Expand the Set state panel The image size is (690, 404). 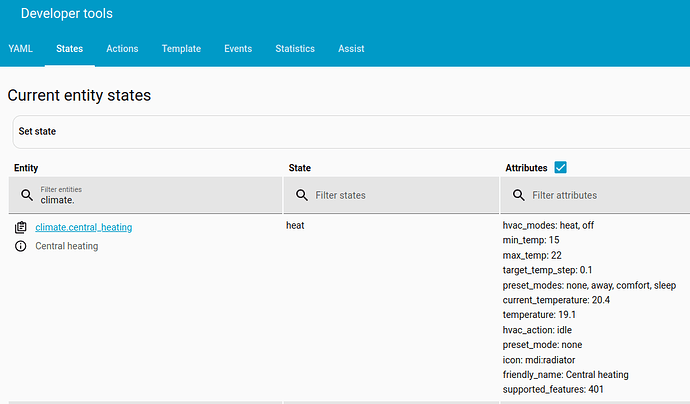(x=350, y=131)
